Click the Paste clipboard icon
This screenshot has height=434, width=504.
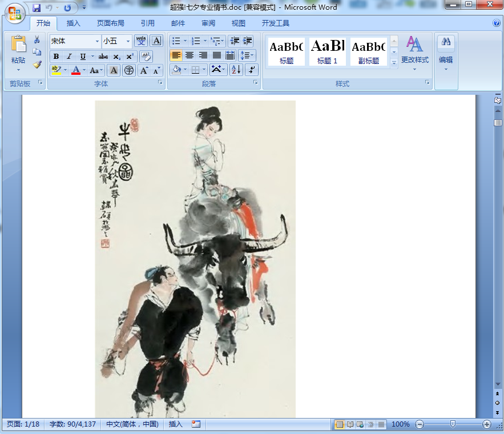[18, 44]
